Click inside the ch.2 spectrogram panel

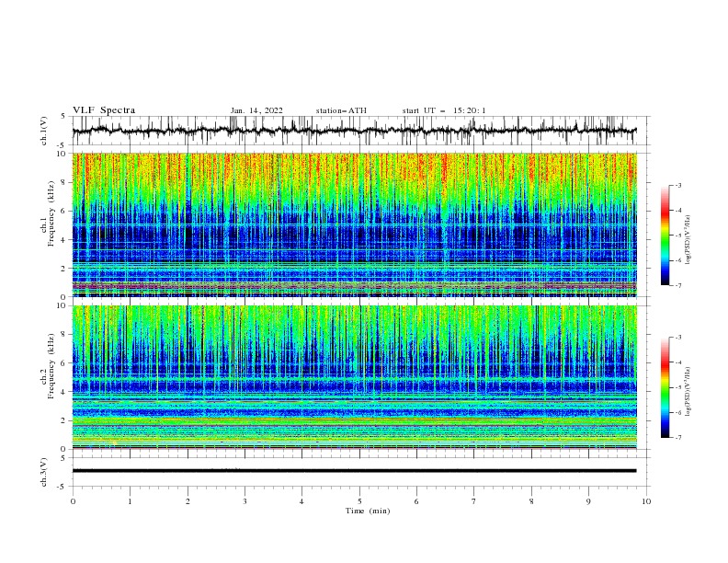click(354, 377)
